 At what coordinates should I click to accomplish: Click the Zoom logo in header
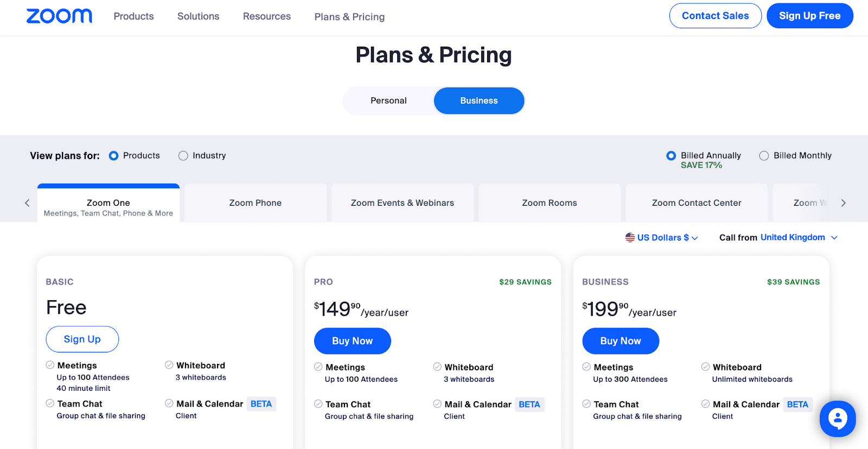pyautogui.click(x=59, y=16)
